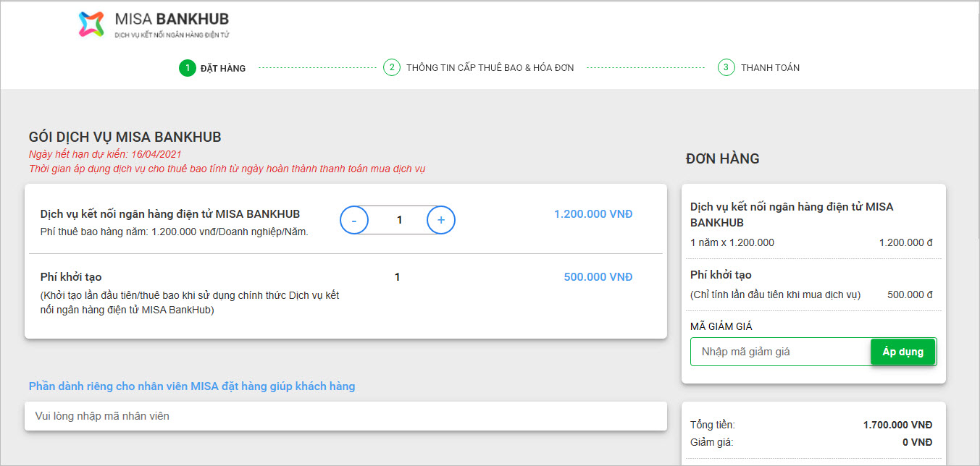The height and width of the screenshot is (466, 980).
Task: Select the 1.200.000 VNĐ service price
Action: click(x=592, y=214)
